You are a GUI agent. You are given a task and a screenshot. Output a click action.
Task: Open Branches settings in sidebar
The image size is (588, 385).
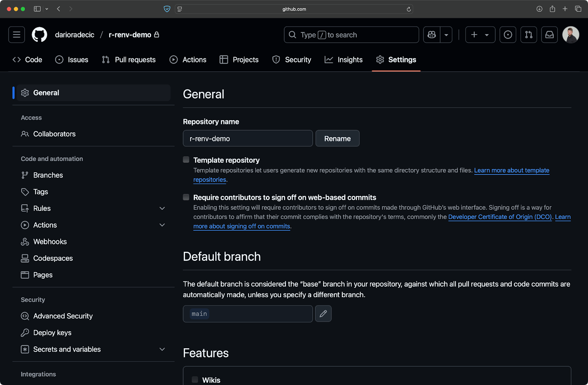[93, 175]
